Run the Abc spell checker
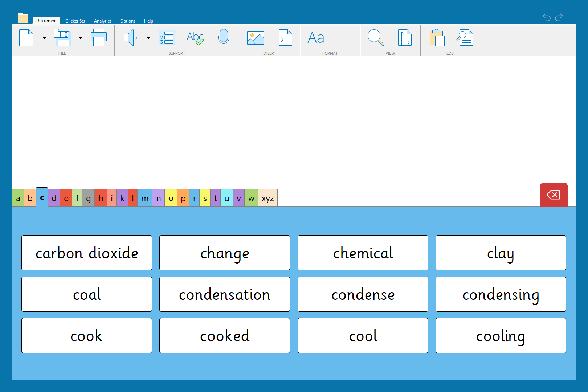 (195, 38)
